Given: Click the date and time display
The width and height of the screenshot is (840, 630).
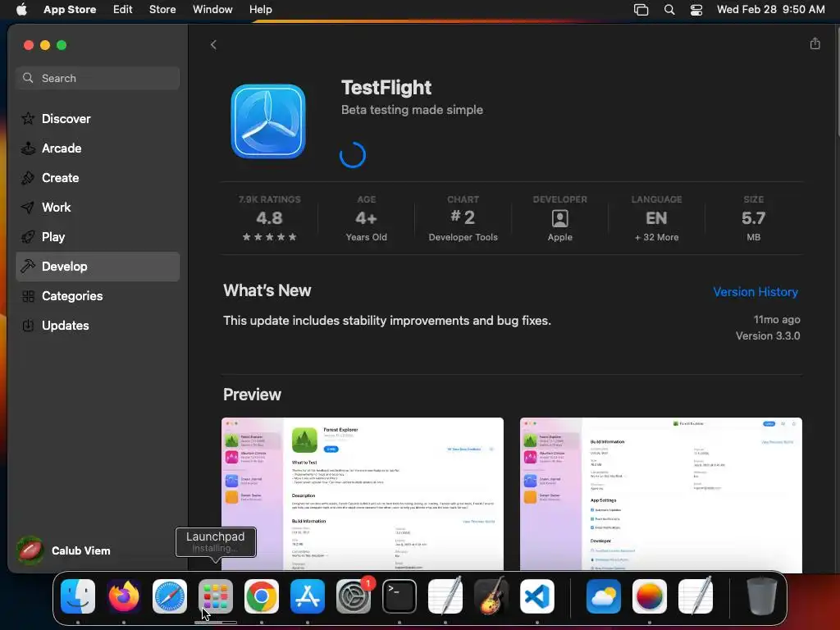Looking at the screenshot, I should [x=771, y=9].
